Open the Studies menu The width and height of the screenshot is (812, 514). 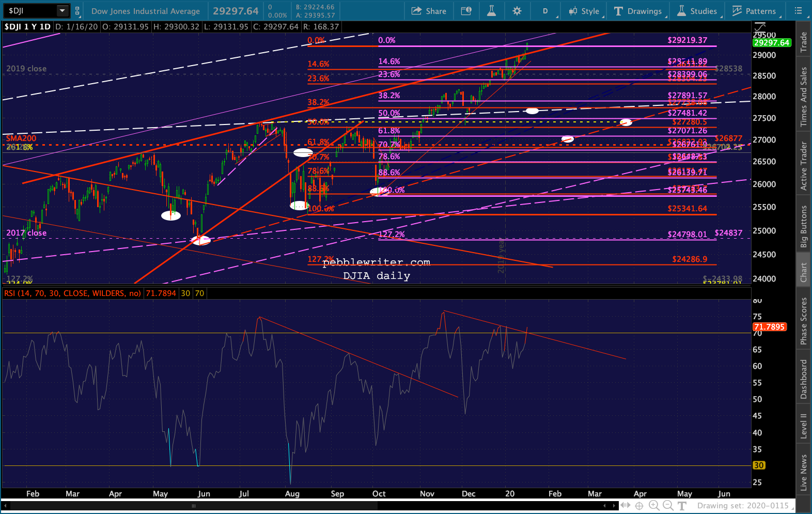tap(697, 11)
